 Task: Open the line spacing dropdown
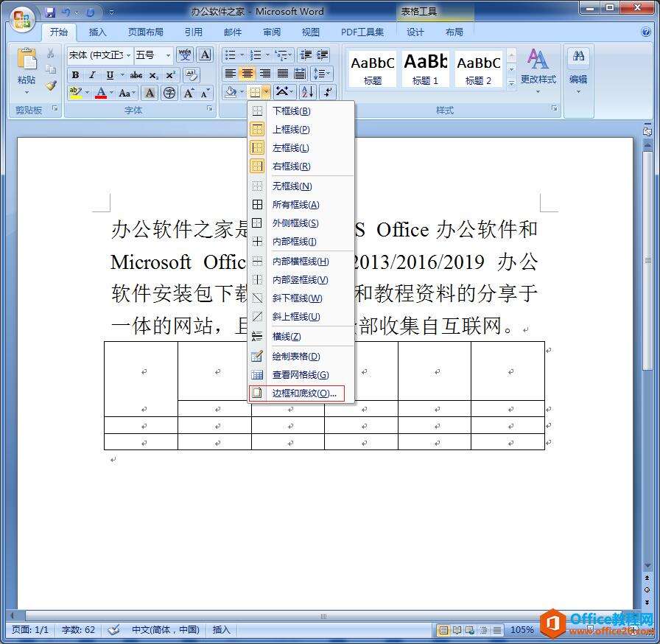pyautogui.click(x=322, y=74)
